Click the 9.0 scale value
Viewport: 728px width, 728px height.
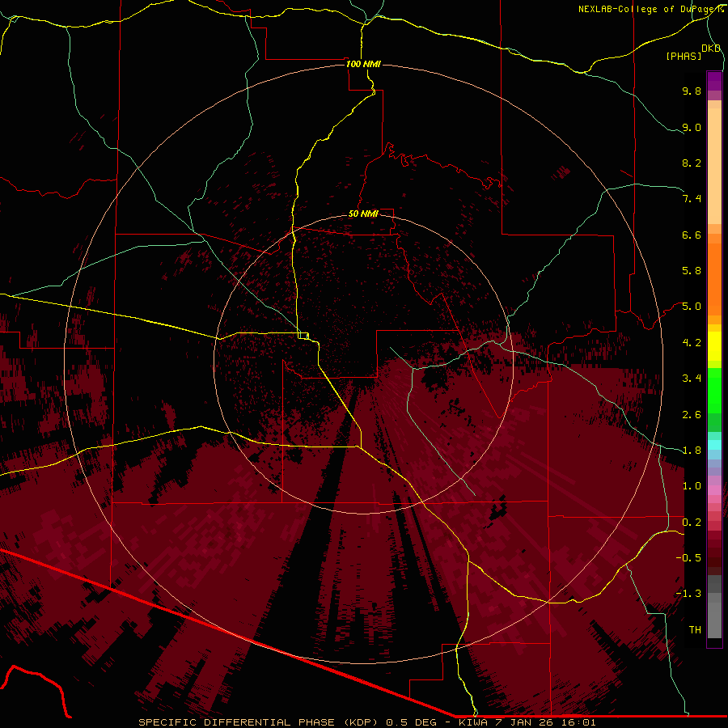[x=692, y=127]
